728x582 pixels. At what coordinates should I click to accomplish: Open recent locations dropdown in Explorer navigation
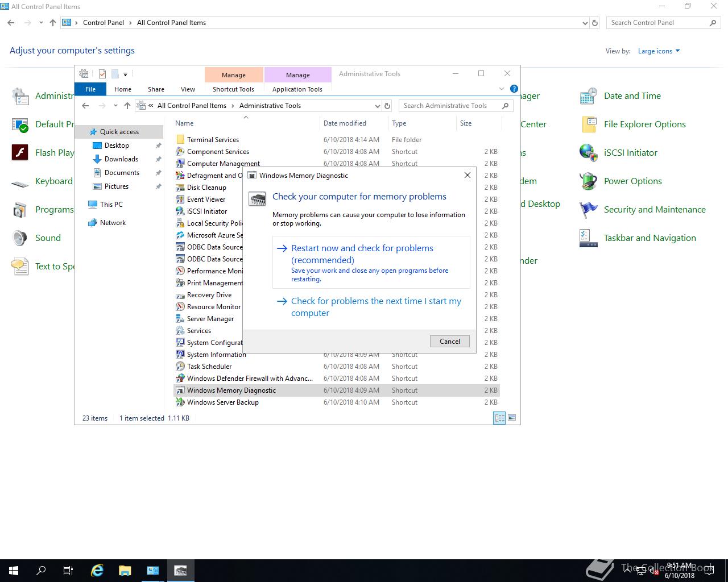(x=115, y=106)
